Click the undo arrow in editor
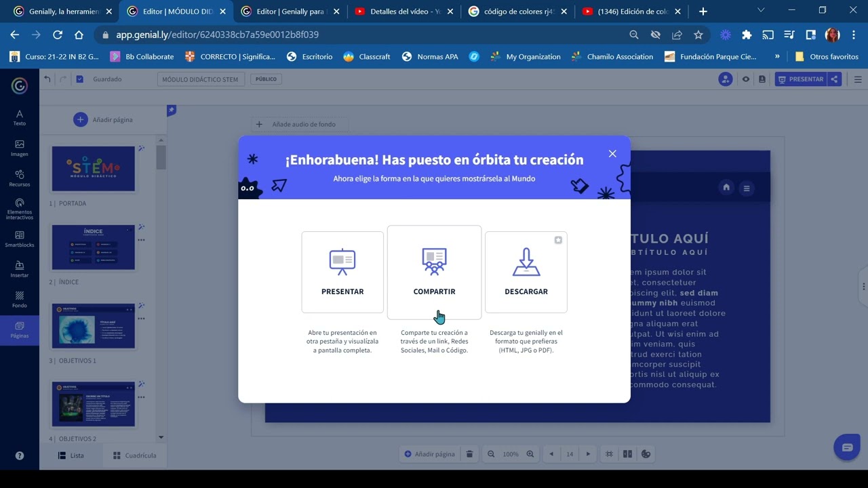 (x=47, y=79)
